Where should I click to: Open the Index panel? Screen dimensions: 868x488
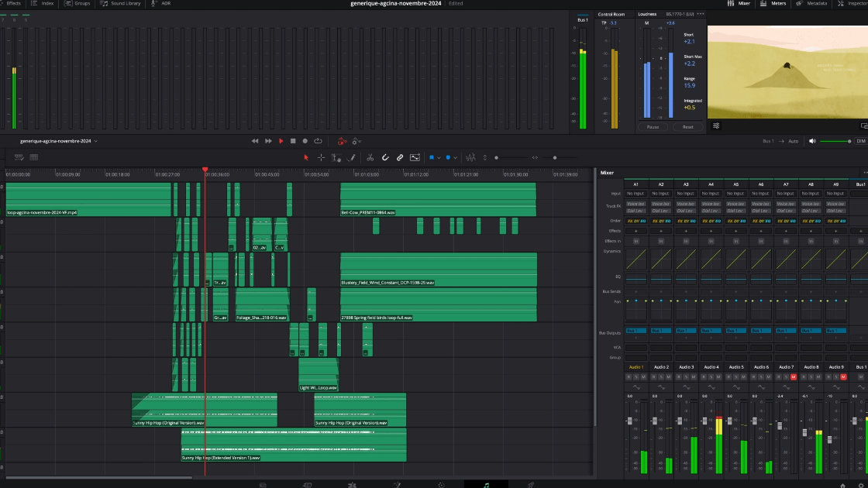point(43,3)
